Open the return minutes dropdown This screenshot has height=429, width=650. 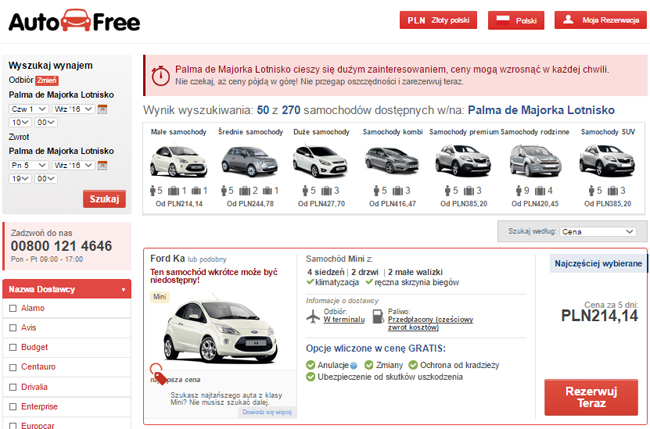(x=46, y=179)
